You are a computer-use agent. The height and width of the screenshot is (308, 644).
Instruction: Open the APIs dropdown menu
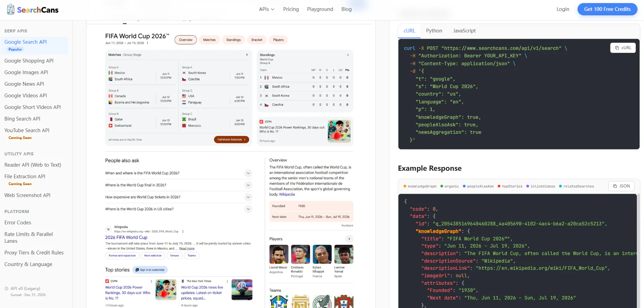click(266, 9)
